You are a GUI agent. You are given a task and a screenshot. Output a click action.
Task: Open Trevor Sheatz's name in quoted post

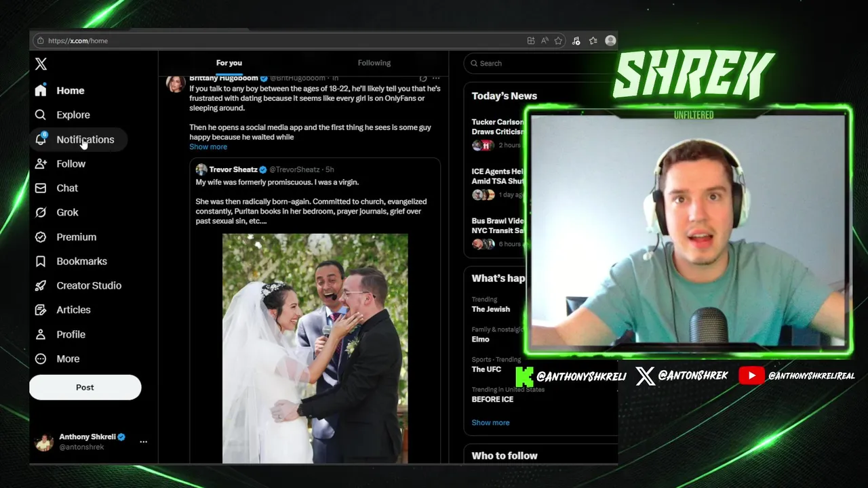[x=233, y=169]
